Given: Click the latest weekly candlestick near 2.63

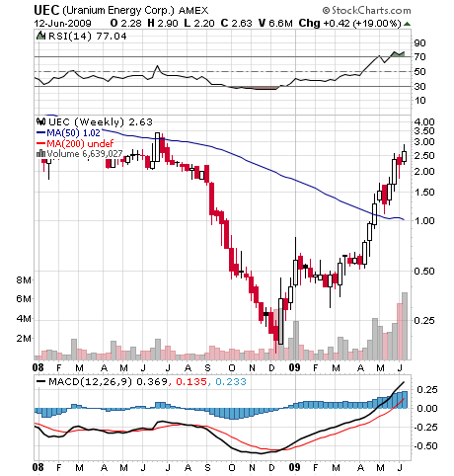Looking at the screenshot, I should [405, 155].
